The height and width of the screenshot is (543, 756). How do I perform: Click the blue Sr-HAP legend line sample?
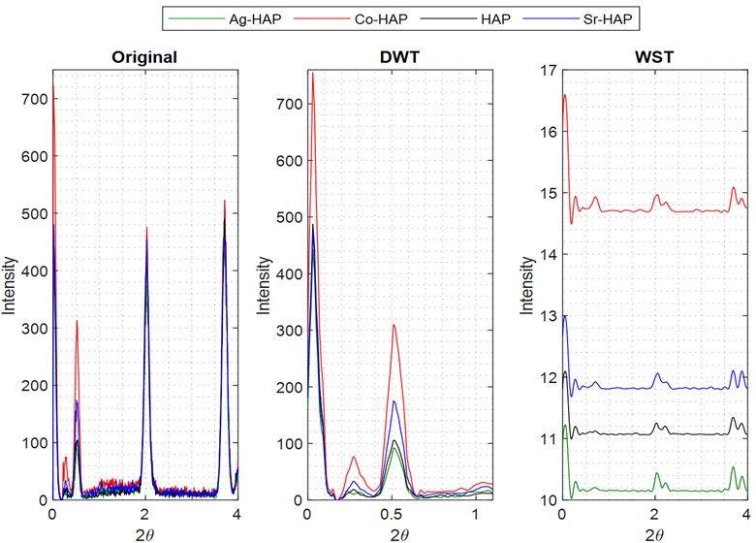551,18
